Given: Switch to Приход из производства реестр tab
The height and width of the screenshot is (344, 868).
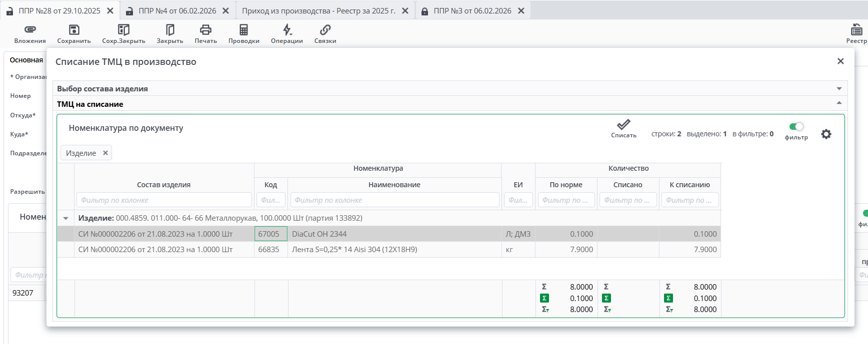Looking at the screenshot, I should tap(318, 10).
